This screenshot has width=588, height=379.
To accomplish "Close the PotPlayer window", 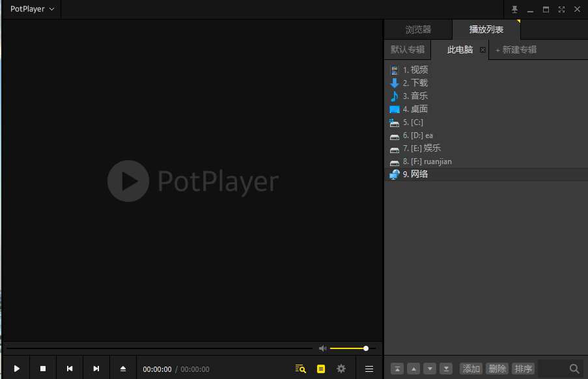I will pyautogui.click(x=577, y=9).
